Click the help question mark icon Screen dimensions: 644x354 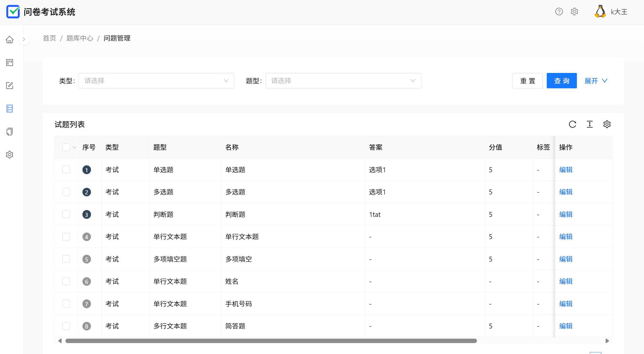[x=559, y=12]
